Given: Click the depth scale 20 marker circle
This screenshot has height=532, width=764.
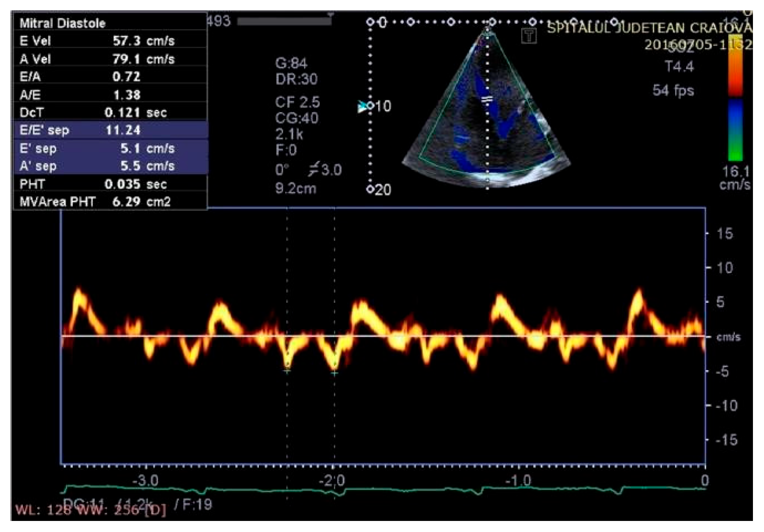Looking at the screenshot, I should point(370,189).
